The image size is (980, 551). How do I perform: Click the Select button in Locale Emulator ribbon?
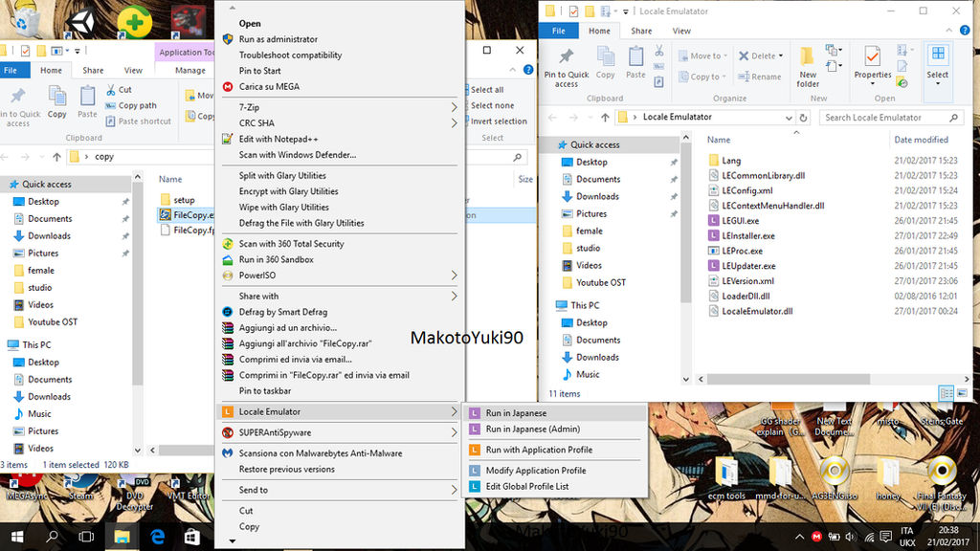938,66
